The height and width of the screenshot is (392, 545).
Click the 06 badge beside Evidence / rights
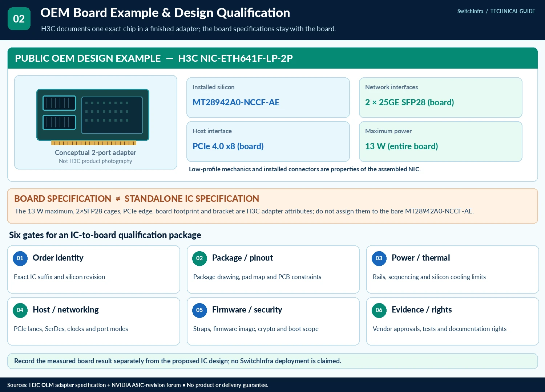click(x=379, y=310)
